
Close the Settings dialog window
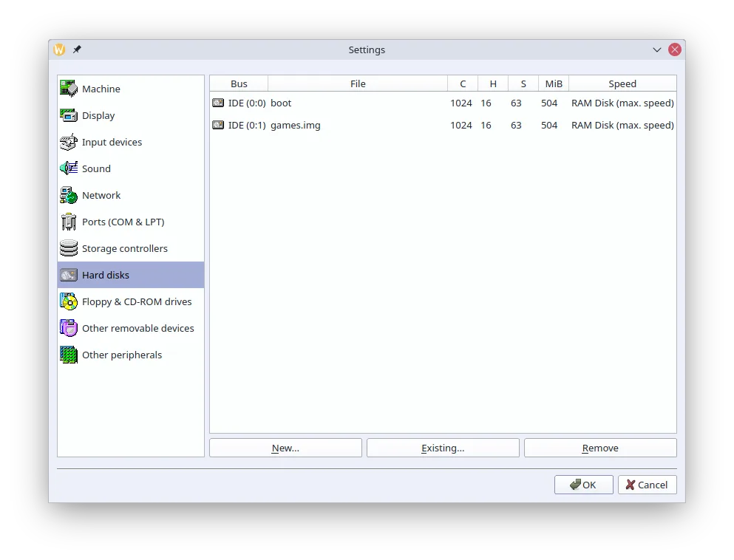(675, 49)
